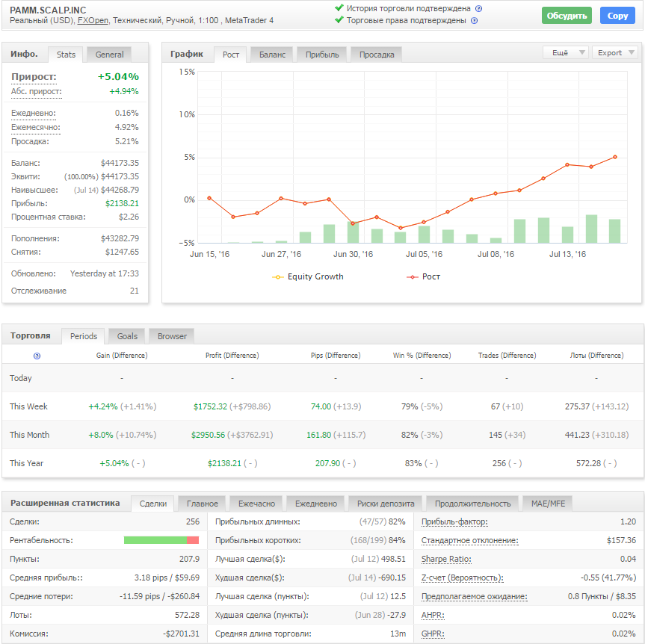
Task: Open the Browser trading tab
Action: (x=172, y=336)
